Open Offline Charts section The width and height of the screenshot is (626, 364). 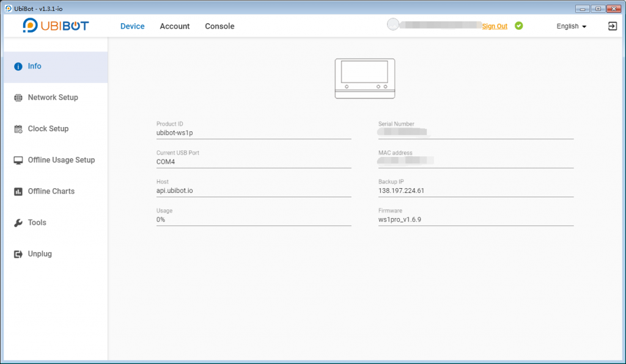tap(56, 191)
